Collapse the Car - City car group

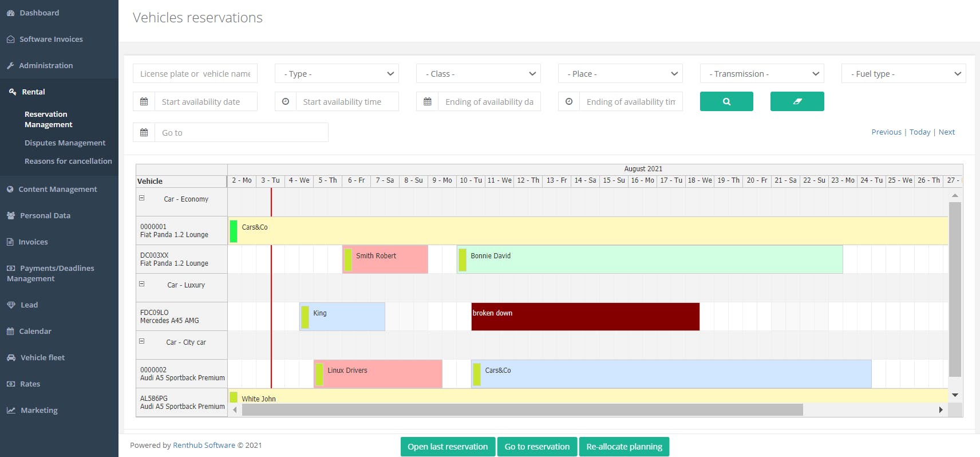[x=142, y=341]
